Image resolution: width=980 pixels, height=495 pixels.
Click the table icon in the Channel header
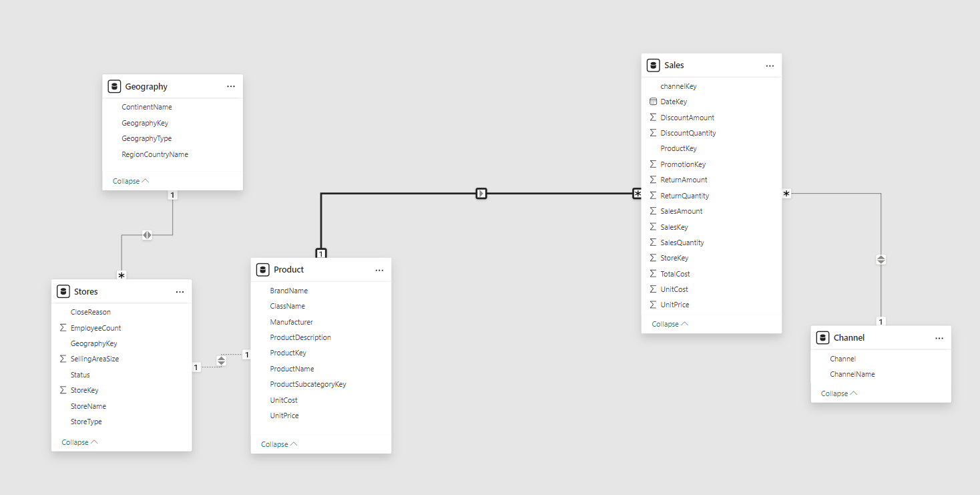pos(822,337)
